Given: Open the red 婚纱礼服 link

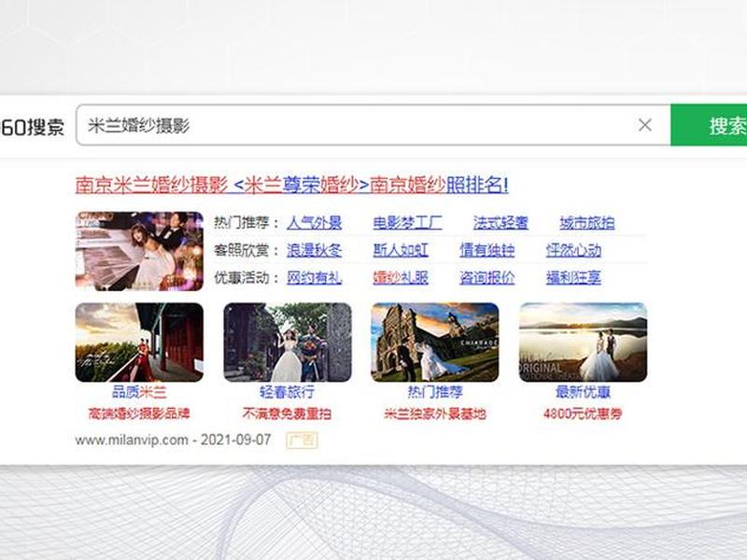Looking at the screenshot, I should [401, 277].
